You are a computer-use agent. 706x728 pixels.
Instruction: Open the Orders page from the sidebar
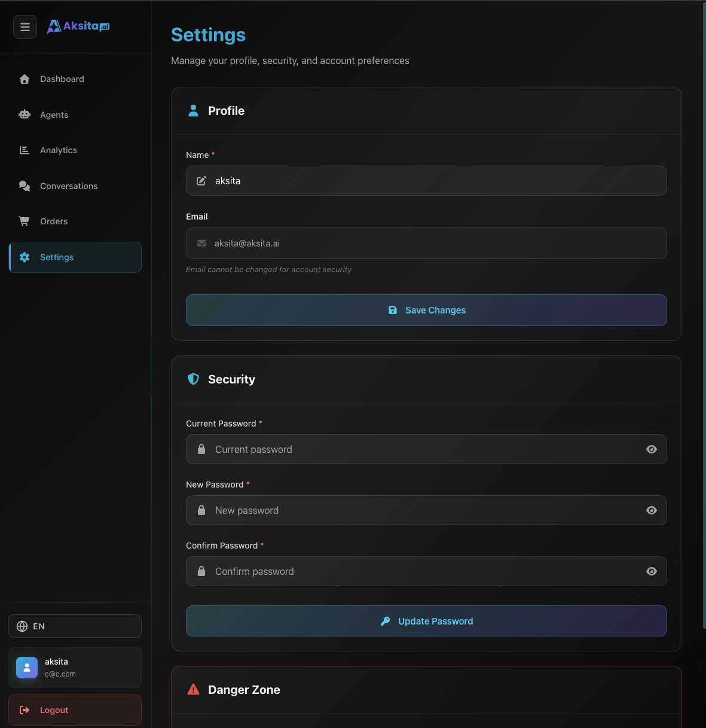(x=54, y=221)
